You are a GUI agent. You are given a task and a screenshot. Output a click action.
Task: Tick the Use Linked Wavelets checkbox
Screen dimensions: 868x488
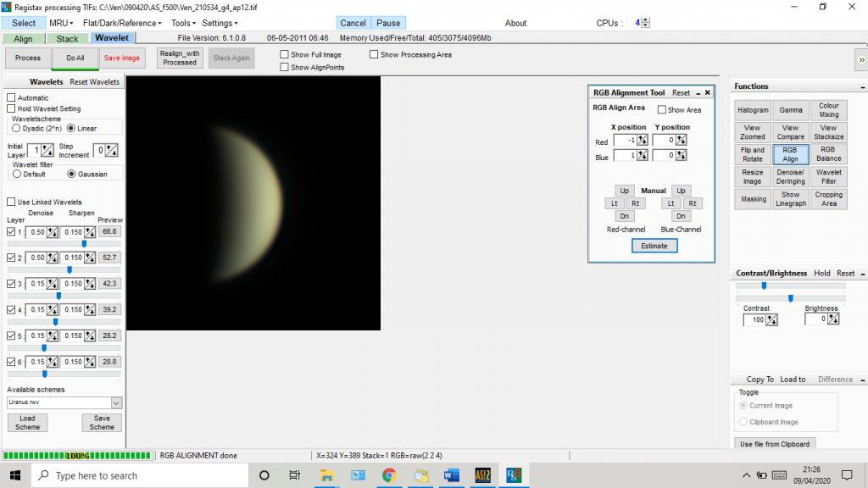[x=11, y=202]
